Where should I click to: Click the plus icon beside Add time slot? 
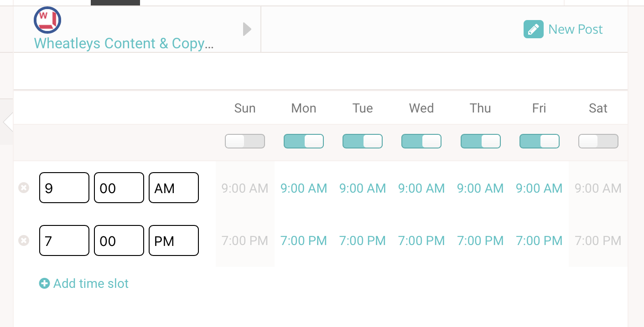(44, 284)
